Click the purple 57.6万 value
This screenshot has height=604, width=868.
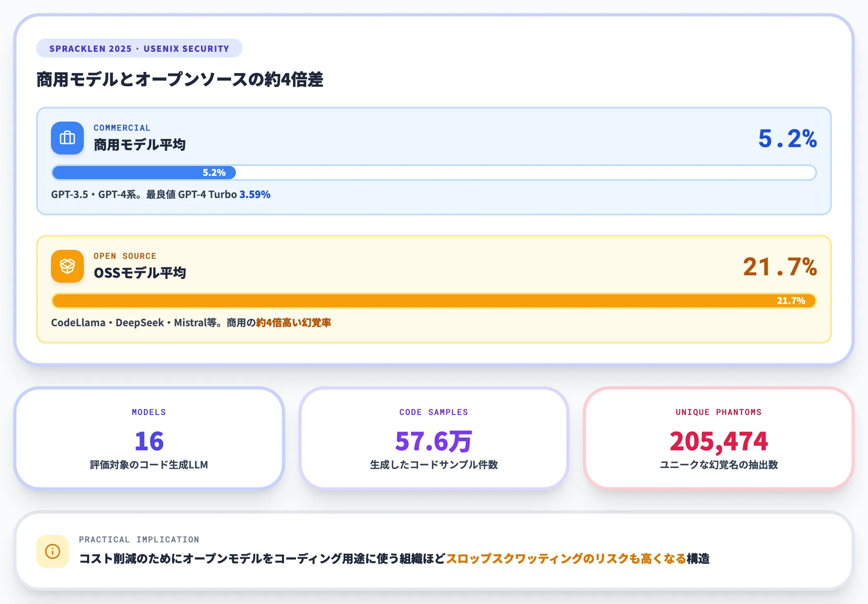[x=434, y=441]
